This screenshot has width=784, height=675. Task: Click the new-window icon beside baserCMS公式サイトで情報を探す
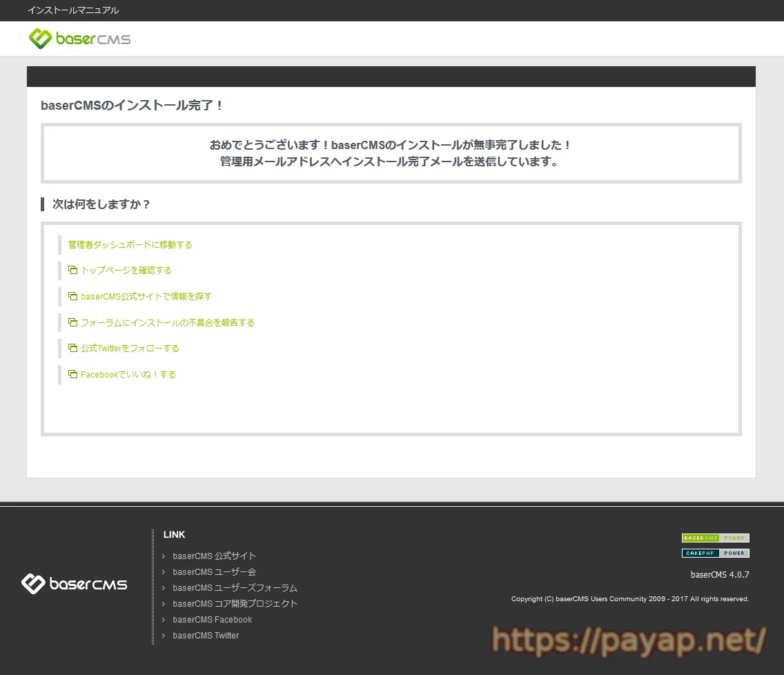coord(73,296)
